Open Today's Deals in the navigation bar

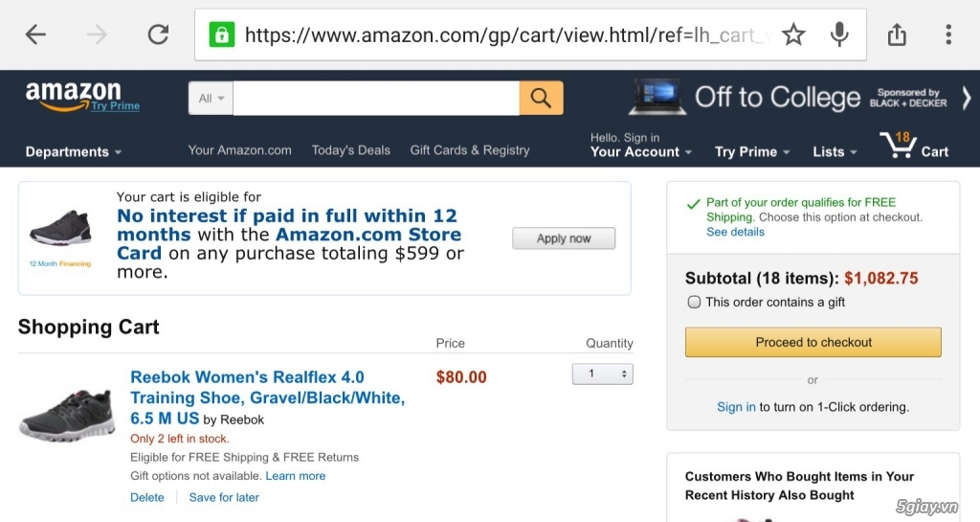pos(350,150)
